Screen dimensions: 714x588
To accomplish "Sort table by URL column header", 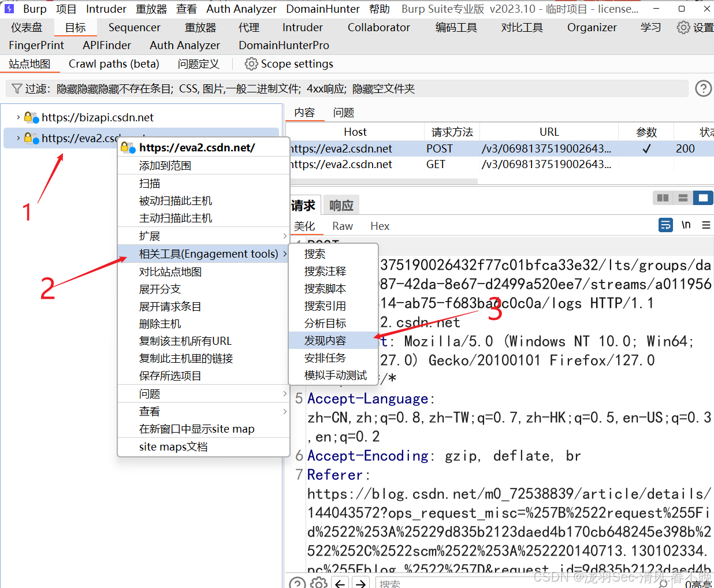I will point(549,132).
